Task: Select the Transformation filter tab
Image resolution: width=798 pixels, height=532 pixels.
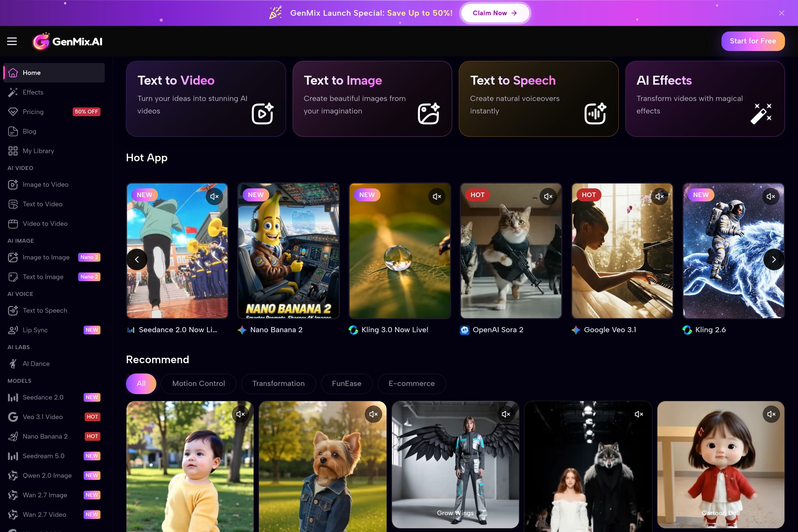Action: coord(278,384)
